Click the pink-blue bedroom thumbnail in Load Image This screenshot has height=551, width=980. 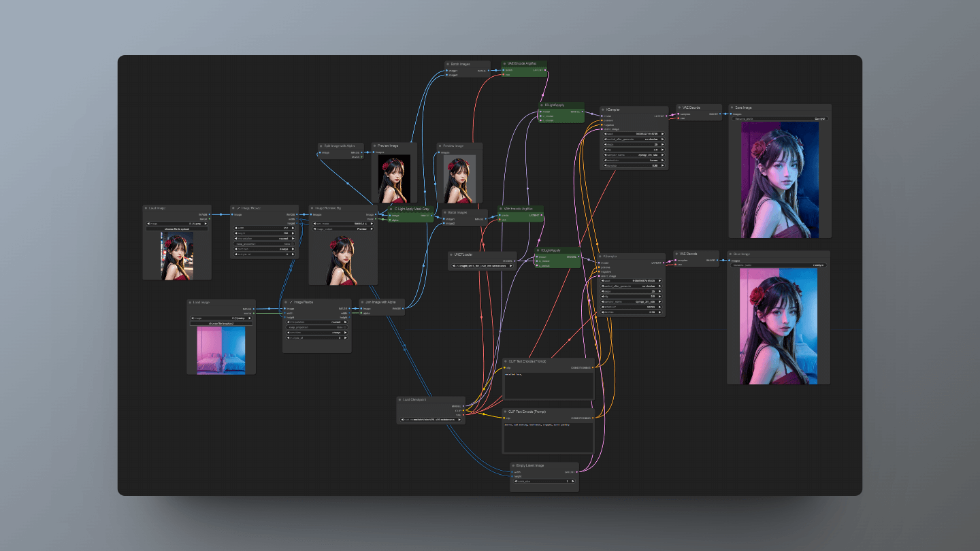pyautogui.click(x=221, y=350)
